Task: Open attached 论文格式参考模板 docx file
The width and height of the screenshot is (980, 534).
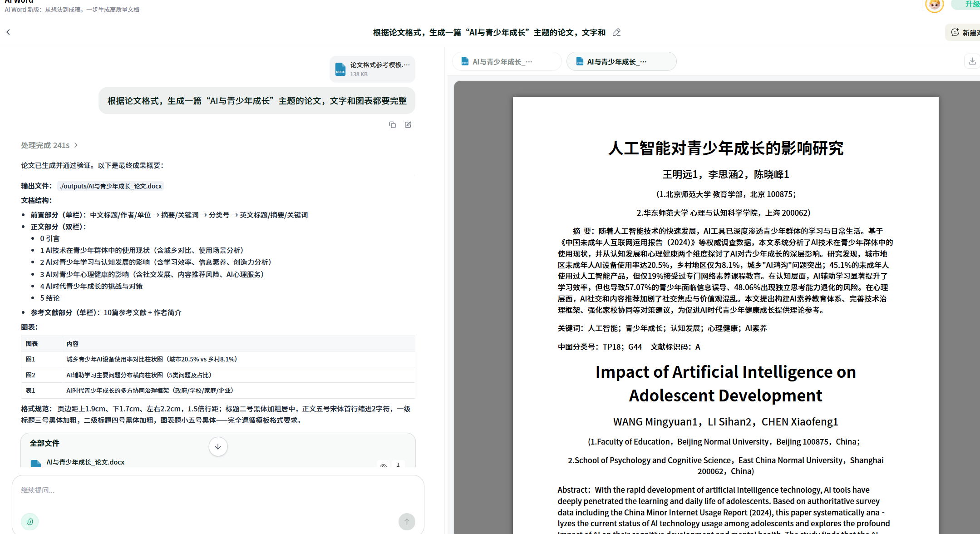Action: tap(372, 69)
